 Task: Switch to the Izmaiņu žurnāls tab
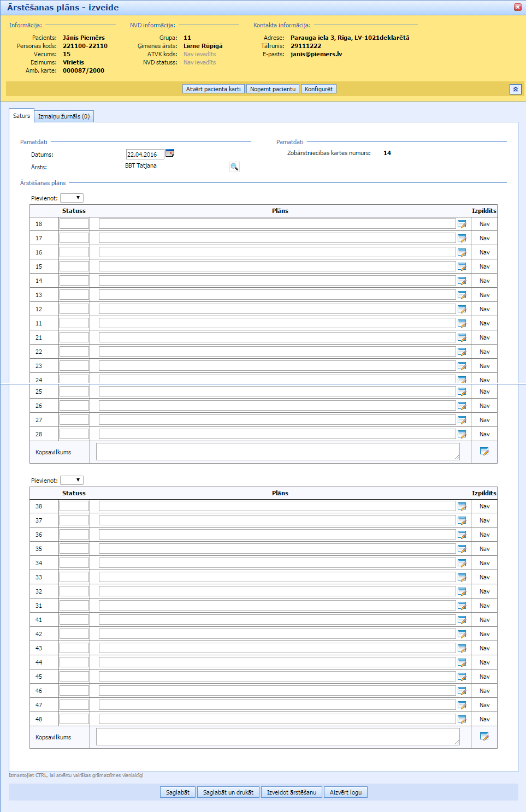coord(64,116)
